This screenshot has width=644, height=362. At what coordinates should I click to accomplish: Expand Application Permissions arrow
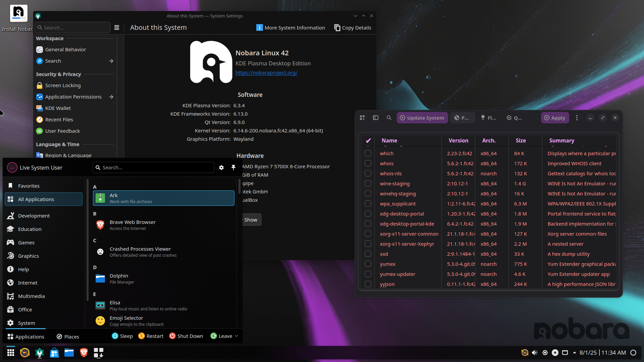[x=111, y=97]
